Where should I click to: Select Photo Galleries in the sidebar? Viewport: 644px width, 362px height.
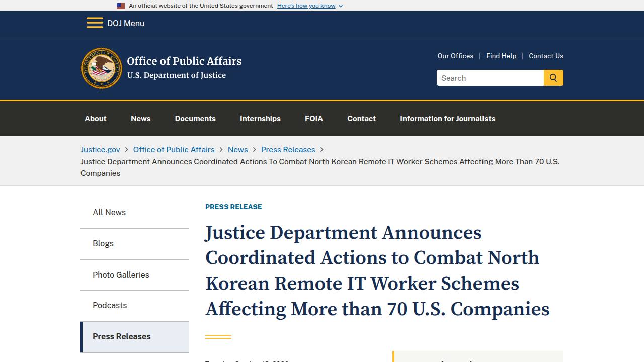coord(135,275)
